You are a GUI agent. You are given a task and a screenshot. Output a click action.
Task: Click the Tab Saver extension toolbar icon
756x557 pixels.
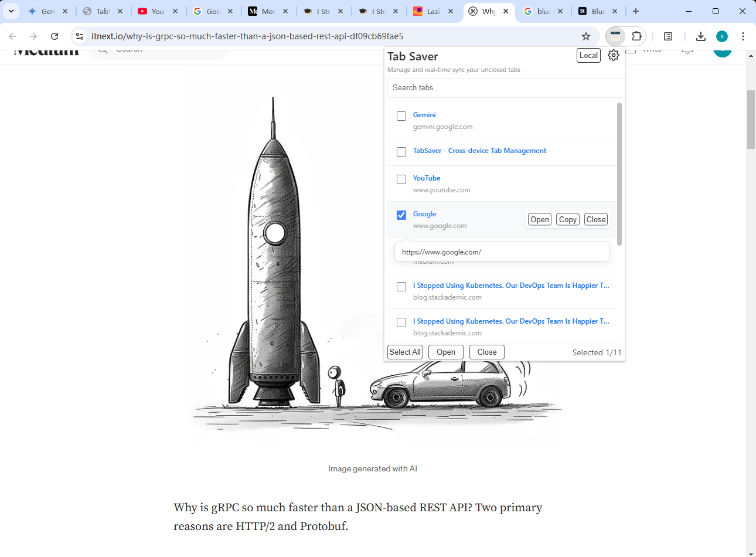pyautogui.click(x=615, y=36)
